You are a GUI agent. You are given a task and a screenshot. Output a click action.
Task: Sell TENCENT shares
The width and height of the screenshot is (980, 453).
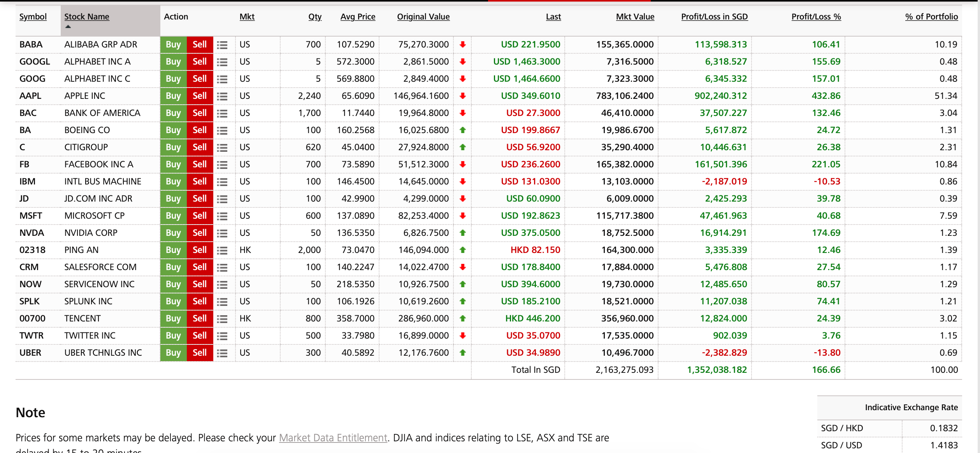pos(200,319)
